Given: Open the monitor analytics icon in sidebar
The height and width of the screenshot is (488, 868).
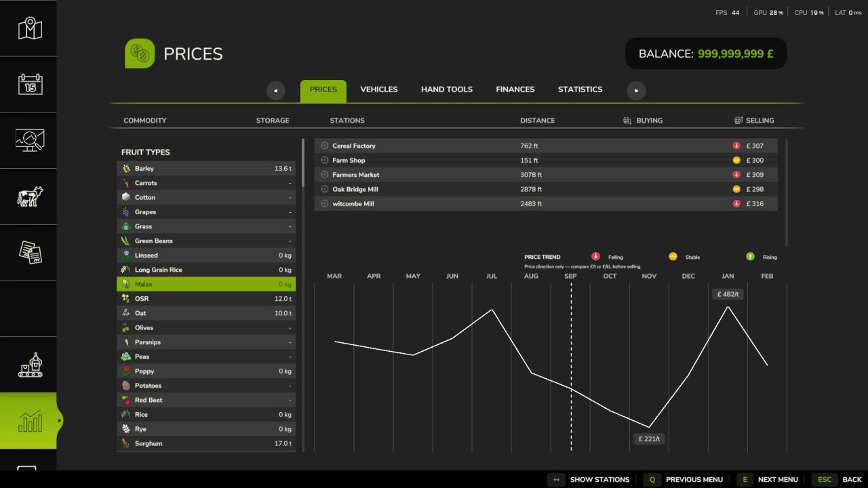Looking at the screenshot, I should [30, 140].
